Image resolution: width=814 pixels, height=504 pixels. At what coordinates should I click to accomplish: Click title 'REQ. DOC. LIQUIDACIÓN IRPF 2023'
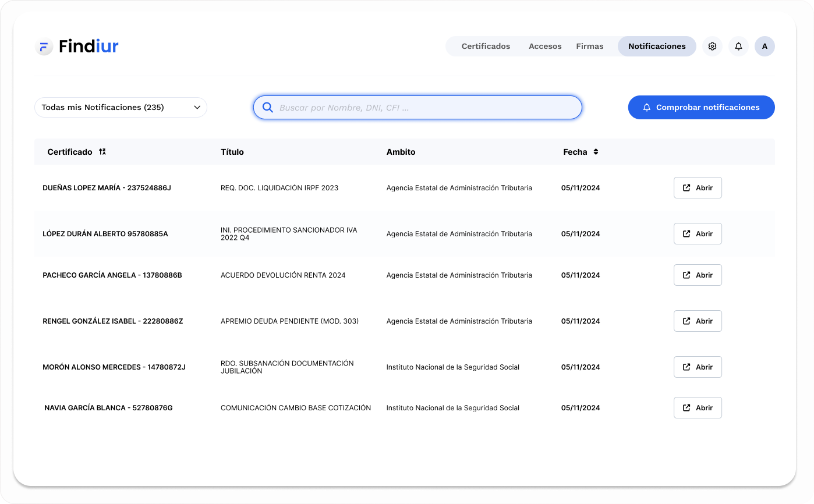279,188
